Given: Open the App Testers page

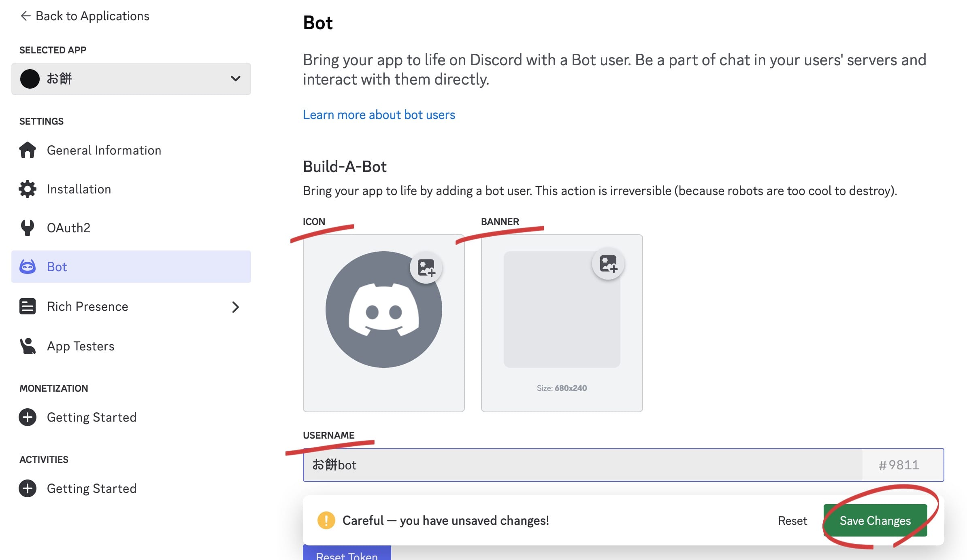Looking at the screenshot, I should [x=131, y=346].
